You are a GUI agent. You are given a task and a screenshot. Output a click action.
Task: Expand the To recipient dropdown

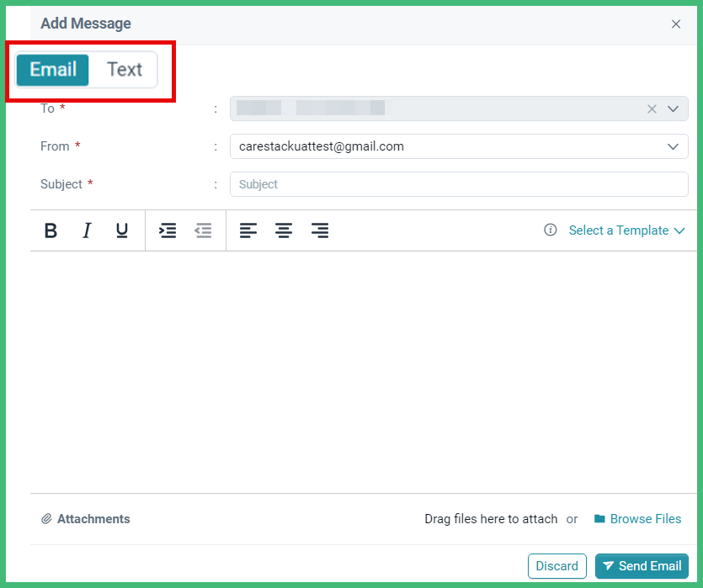673,109
